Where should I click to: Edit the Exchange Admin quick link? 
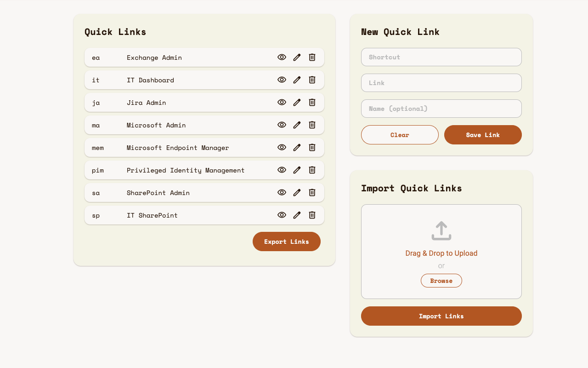[297, 57]
